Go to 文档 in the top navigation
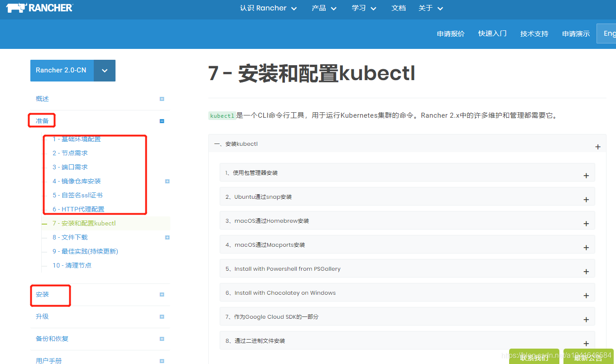Screen dimensions: 616x364 click(399, 8)
